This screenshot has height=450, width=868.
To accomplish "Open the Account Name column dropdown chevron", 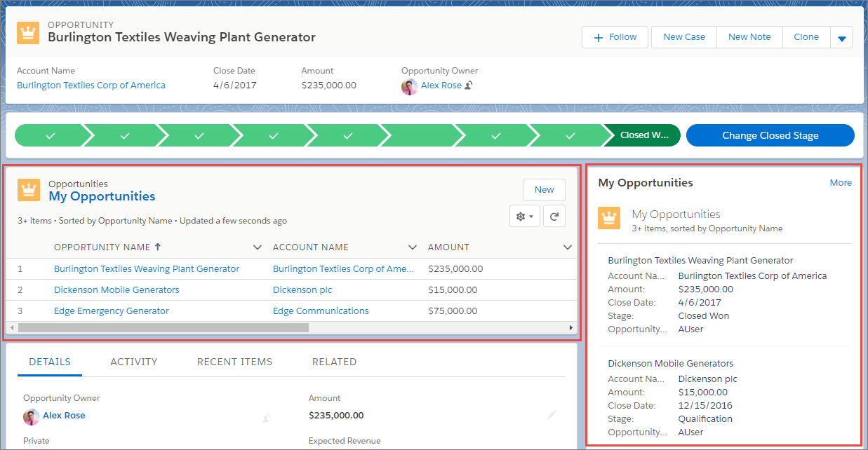I will (413, 247).
